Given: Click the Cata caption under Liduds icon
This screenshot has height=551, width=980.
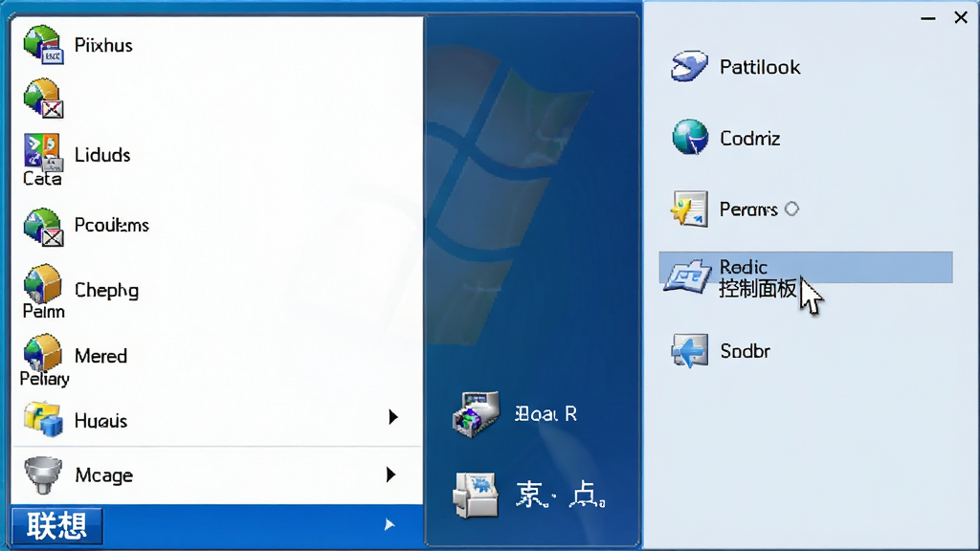Looking at the screenshot, I should 42,179.
